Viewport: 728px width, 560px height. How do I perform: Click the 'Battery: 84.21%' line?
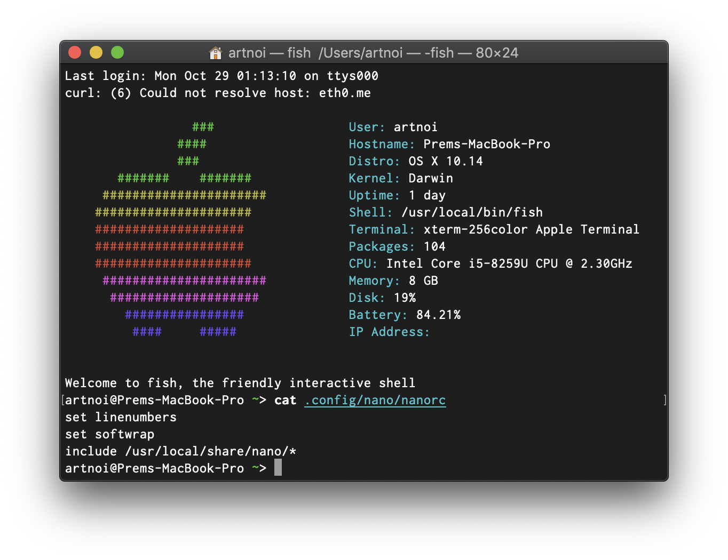point(405,315)
